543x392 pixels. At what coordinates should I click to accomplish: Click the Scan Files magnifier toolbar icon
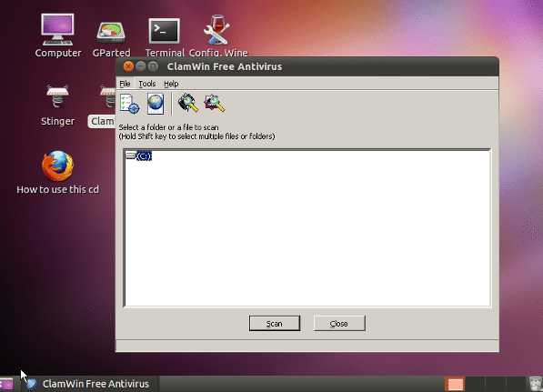215,103
